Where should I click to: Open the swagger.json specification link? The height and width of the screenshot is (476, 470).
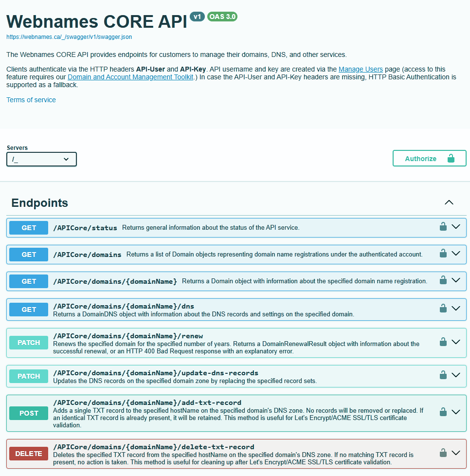69,37
